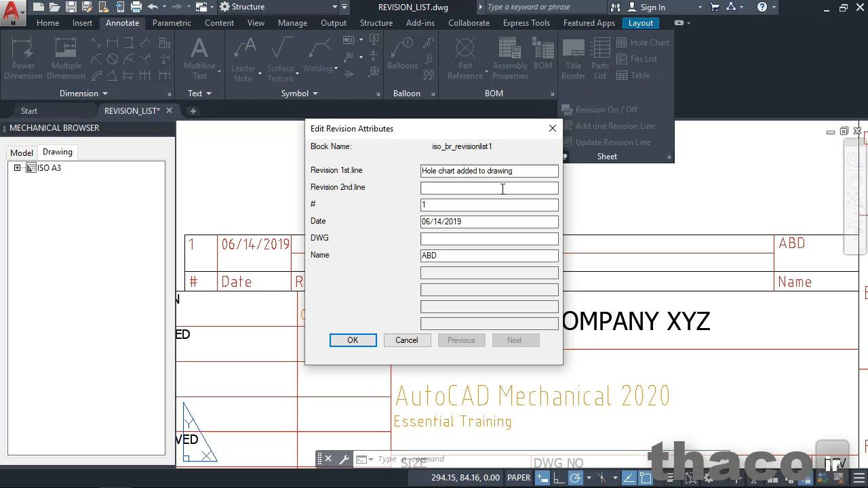Select the Part Reference tool
The width and height of the screenshot is (868, 488).
465,58
